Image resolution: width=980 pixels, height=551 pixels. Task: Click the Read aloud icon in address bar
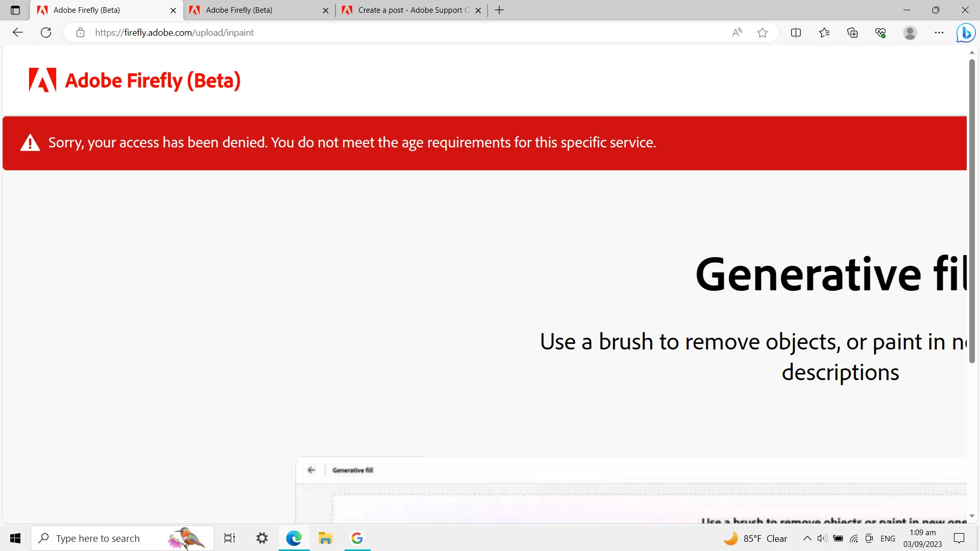[737, 33]
